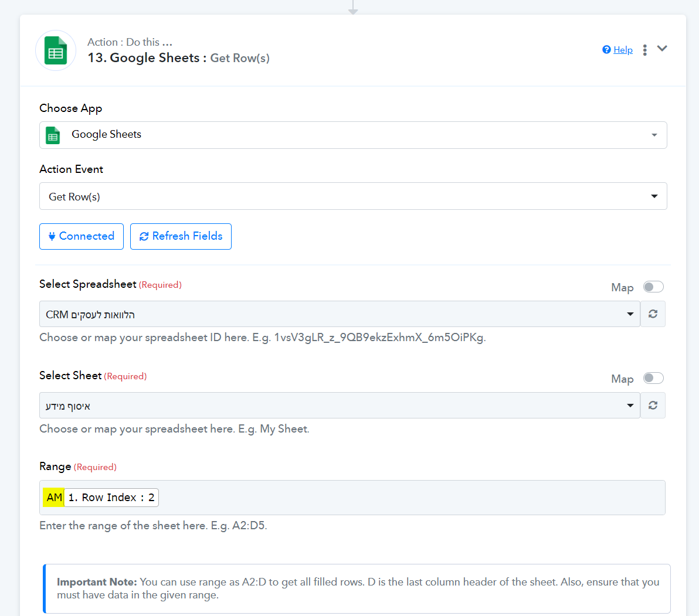Open the three-dot step options menu
Viewport: 699px width, 616px height.
pos(644,50)
